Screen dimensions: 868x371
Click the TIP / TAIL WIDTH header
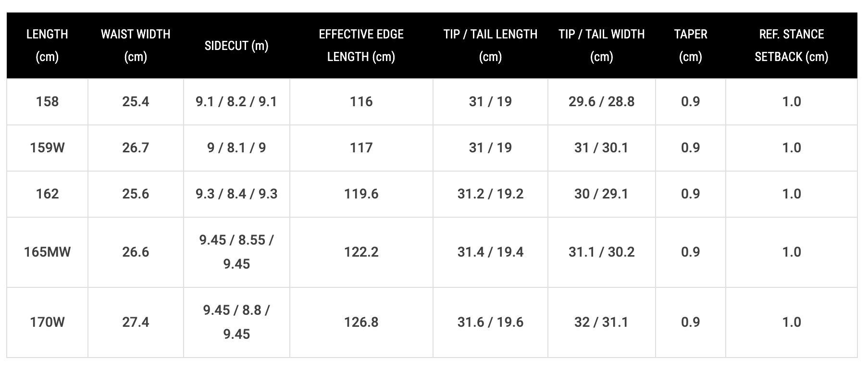click(x=601, y=45)
